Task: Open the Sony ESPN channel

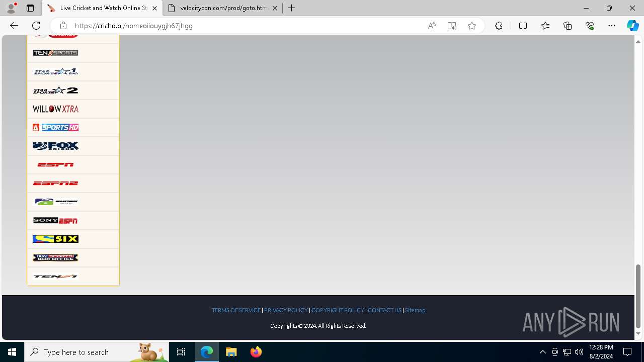Action: coord(55,220)
